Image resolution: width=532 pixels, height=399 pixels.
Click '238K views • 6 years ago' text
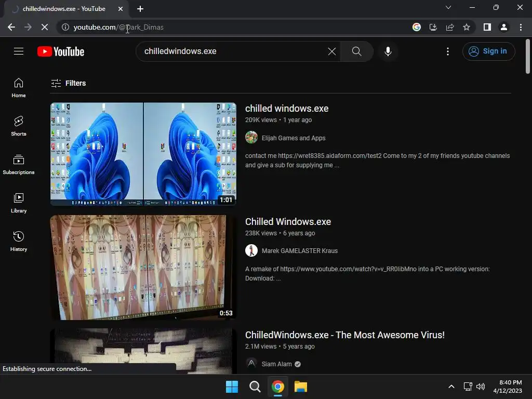pyautogui.click(x=280, y=233)
